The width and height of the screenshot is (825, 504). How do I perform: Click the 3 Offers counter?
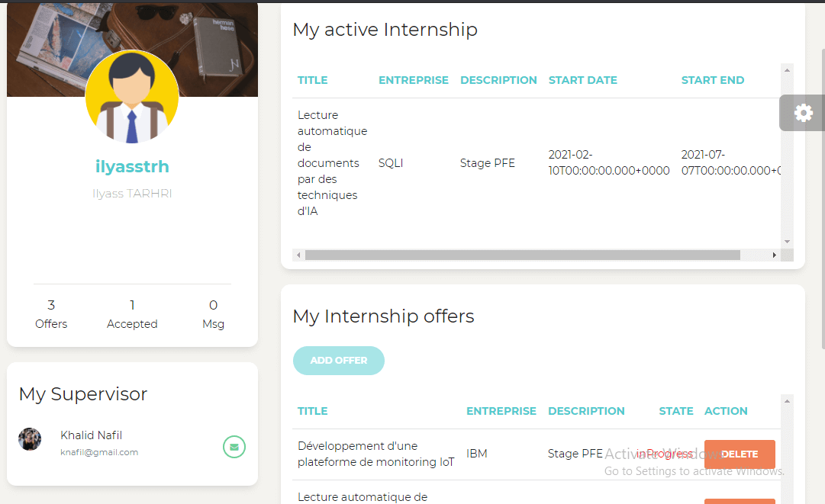tap(51, 314)
